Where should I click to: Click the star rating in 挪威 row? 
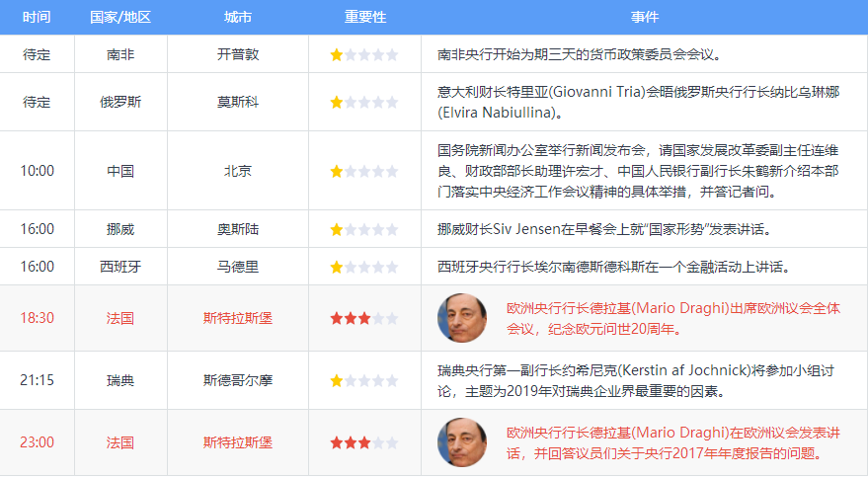[363, 229]
